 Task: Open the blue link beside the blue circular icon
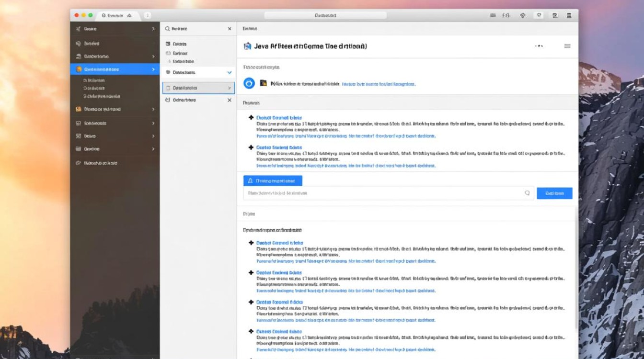click(x=378, y=84)
